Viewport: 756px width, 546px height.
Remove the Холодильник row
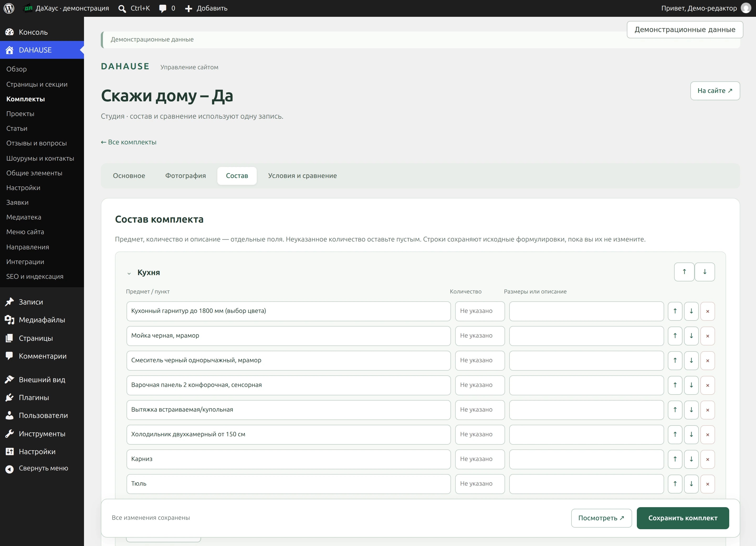[708, 434]
